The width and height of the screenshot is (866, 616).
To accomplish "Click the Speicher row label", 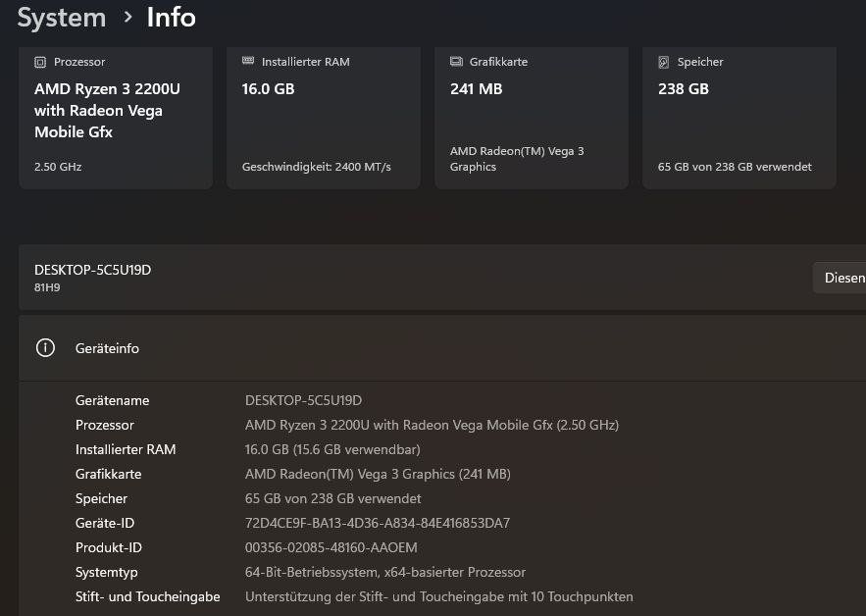I will click(101, 498).
